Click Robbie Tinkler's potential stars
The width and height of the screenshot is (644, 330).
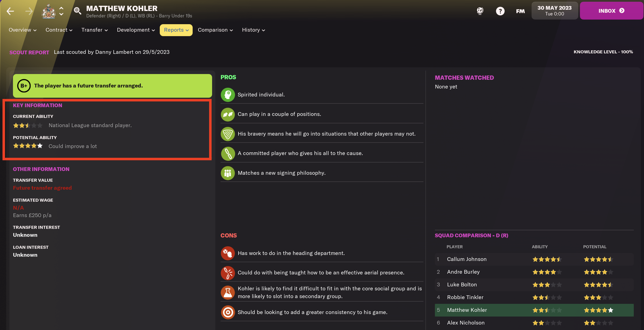click(598, 297)
